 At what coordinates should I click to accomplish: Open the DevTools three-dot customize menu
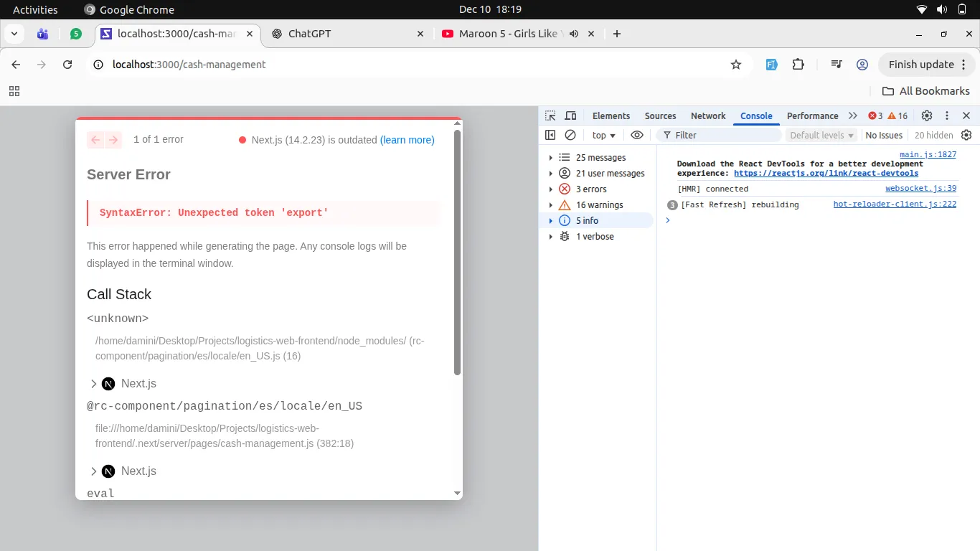pos(947,116)
